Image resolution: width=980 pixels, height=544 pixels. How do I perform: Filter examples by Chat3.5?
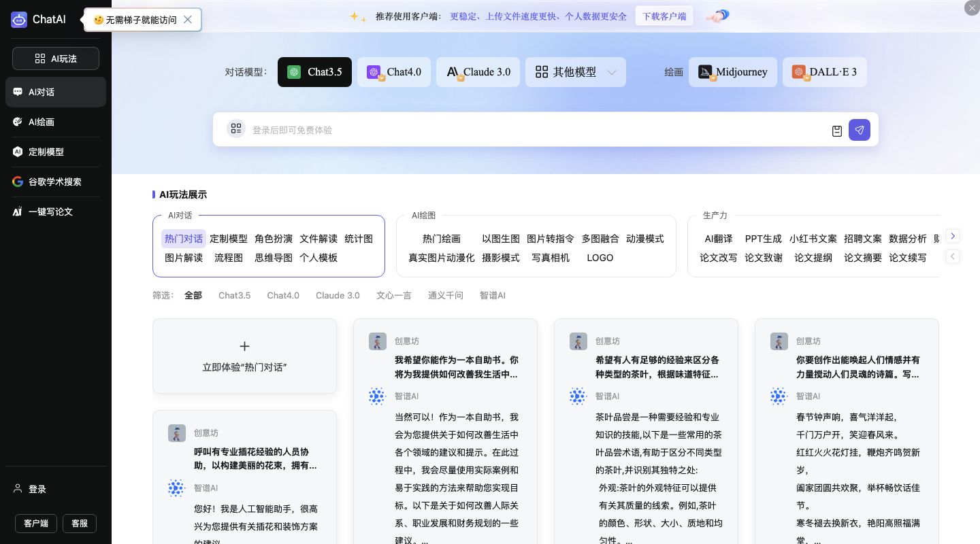(234, 295)
